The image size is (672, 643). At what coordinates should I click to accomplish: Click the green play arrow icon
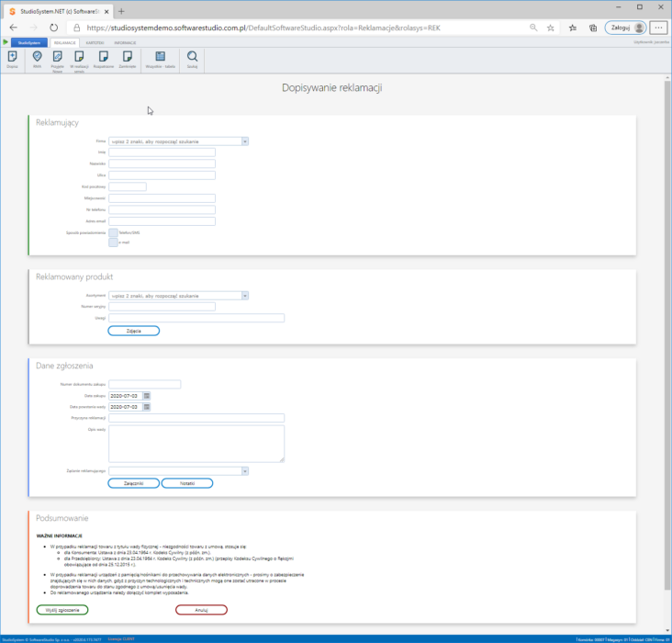(6, 42)
